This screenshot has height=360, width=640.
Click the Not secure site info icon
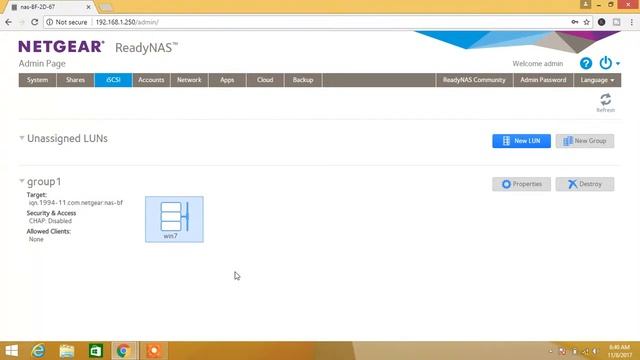tap(49, 22)
